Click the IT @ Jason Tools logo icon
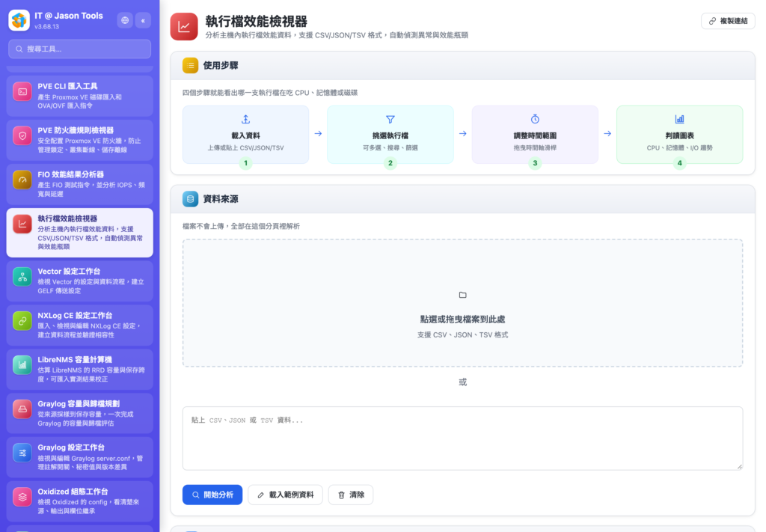 point(19,20)
